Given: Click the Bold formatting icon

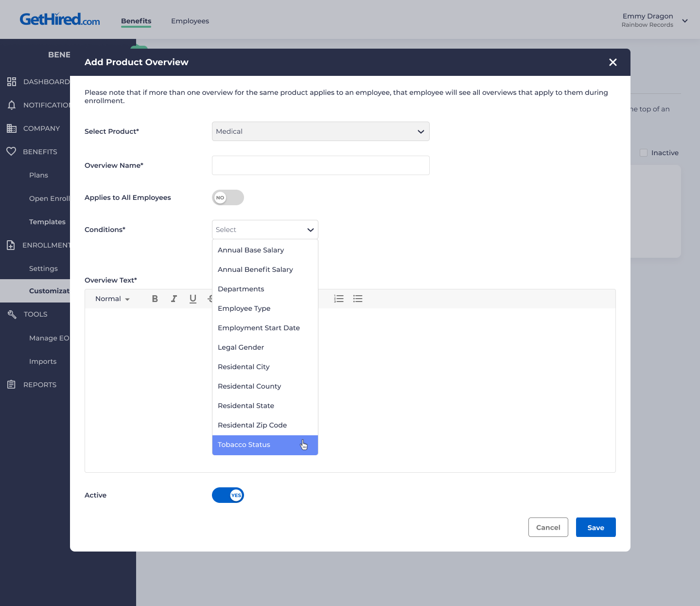Looking at the screenshot, I should pos(155,299).
